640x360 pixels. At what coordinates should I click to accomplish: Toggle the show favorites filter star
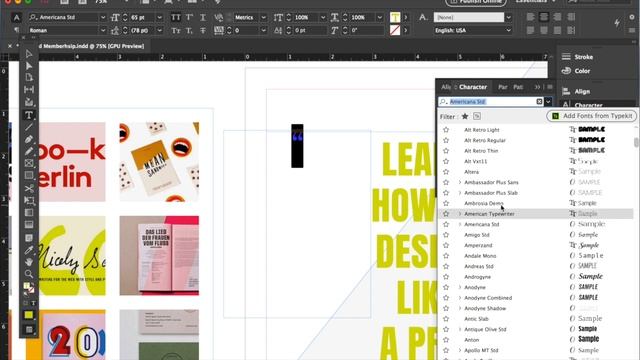click(465, 116)
